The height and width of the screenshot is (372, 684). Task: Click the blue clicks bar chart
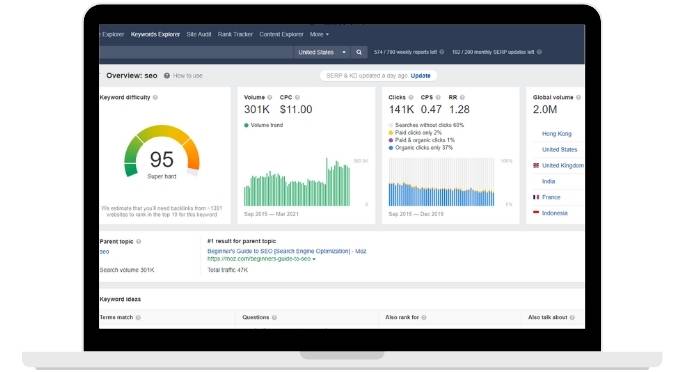[x=441, y=182]
